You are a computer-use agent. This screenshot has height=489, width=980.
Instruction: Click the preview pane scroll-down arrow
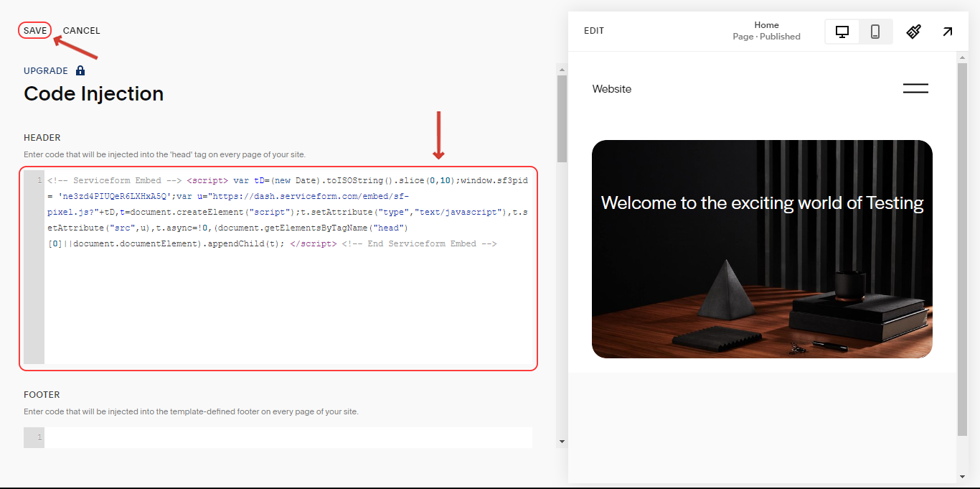[962, 477]
